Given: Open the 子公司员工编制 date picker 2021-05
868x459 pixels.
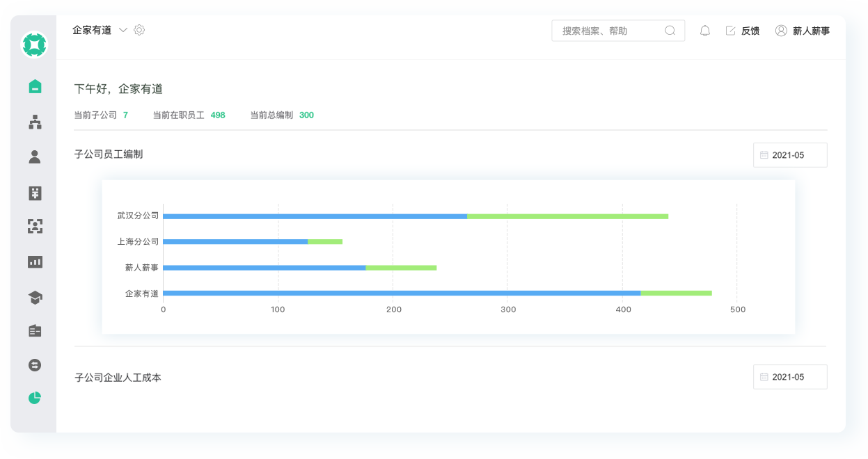Looking at the screenshot, I should (x=789, y=155).
